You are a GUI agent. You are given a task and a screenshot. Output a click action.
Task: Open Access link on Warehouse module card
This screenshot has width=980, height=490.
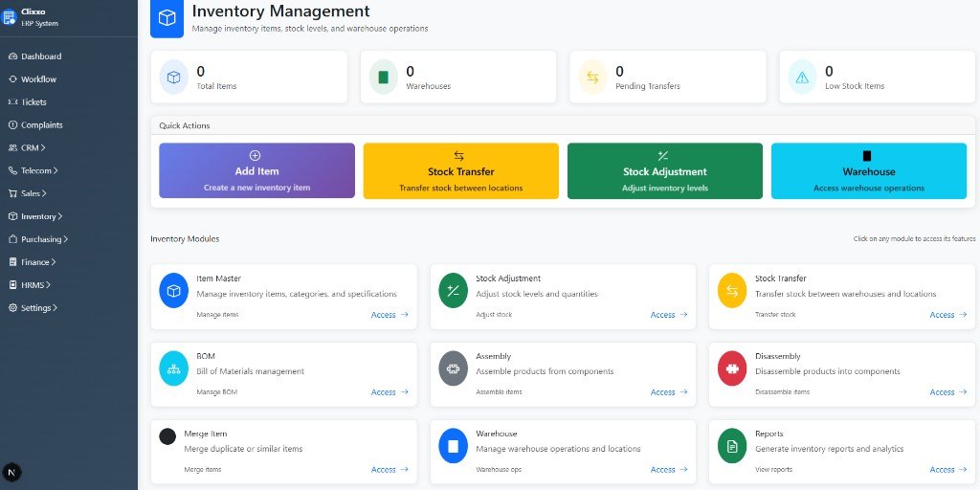669,470
